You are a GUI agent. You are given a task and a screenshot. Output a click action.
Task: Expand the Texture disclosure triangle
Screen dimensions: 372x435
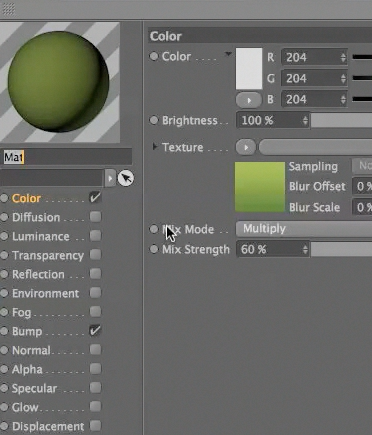[x=155, y=146]
